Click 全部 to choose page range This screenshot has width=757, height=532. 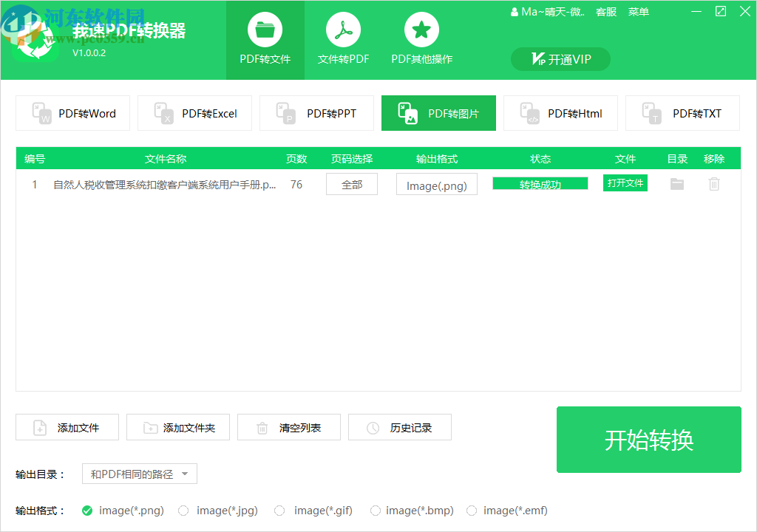(x=351, y=184)
